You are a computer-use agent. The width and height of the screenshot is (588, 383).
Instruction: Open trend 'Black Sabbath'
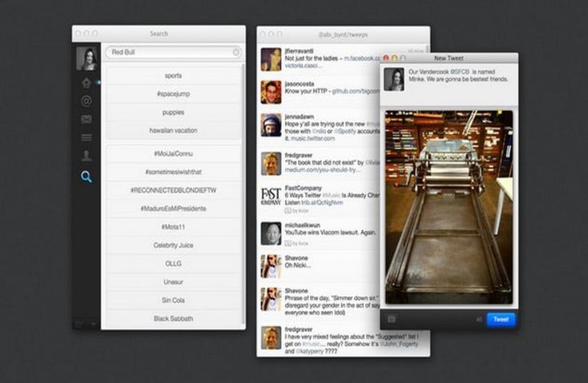coord(173,319)
